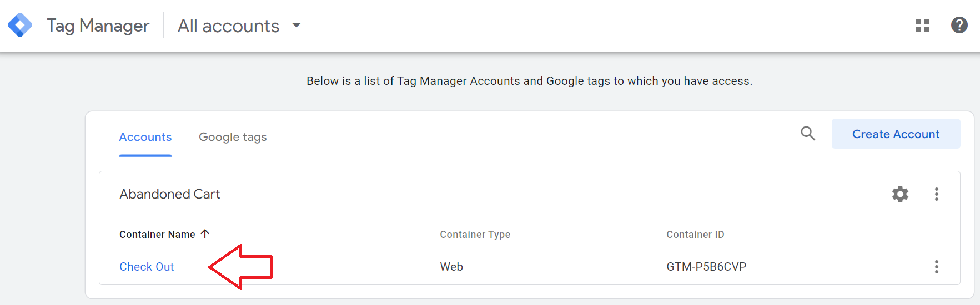This screenshot has height=305, width=980.
Task: Open Abandoned Cart account settings gear
Action: 900,194
